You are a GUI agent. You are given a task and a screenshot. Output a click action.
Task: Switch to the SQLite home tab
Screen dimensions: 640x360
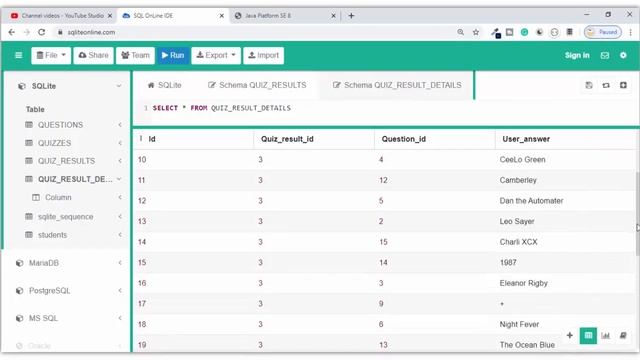pyautogui.click(x=164, y=85)
